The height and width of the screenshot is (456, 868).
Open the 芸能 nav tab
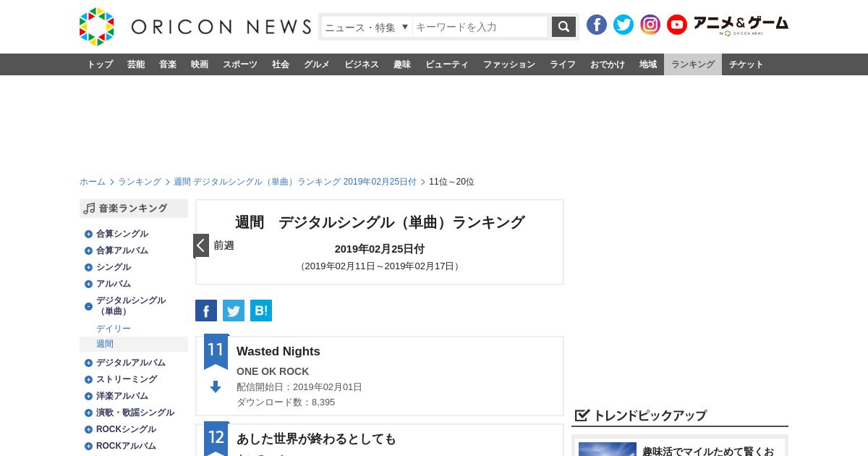(x=136, y=64)
